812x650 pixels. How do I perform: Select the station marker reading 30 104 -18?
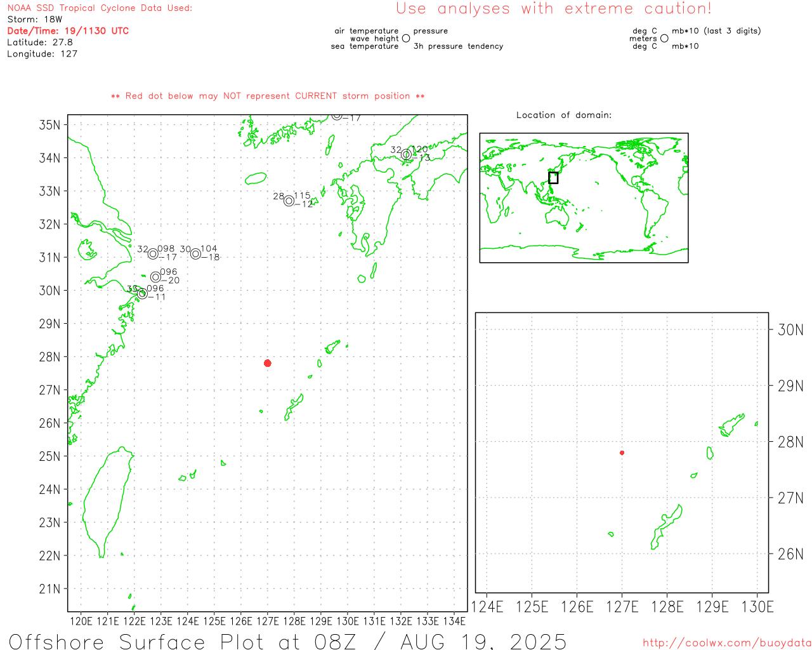click(x=196, y=254)
